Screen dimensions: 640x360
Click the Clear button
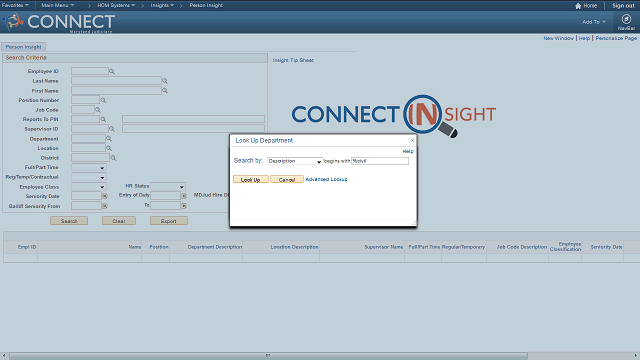point(119,221)
